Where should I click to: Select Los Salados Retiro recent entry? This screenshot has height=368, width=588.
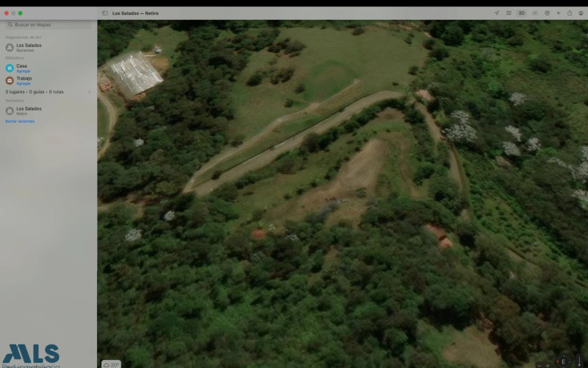(x=48, y=111)
